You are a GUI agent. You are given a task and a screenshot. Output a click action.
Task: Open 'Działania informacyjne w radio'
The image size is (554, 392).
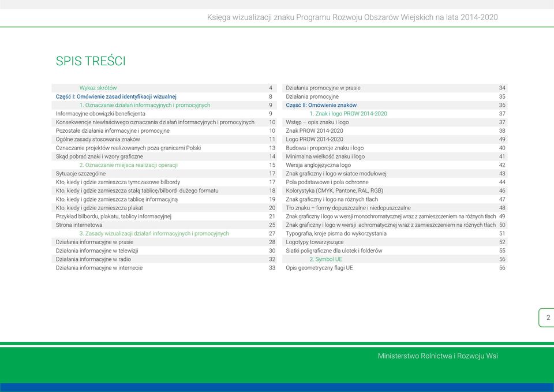(93, 259)
